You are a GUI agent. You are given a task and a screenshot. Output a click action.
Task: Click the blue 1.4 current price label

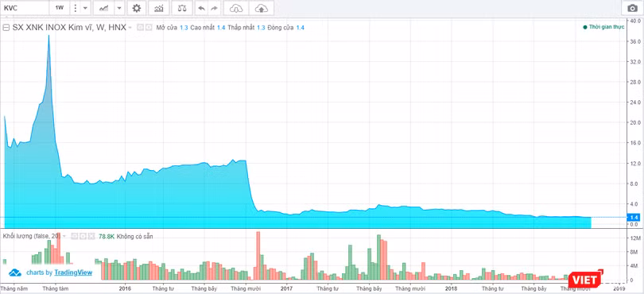pos(634,217)
